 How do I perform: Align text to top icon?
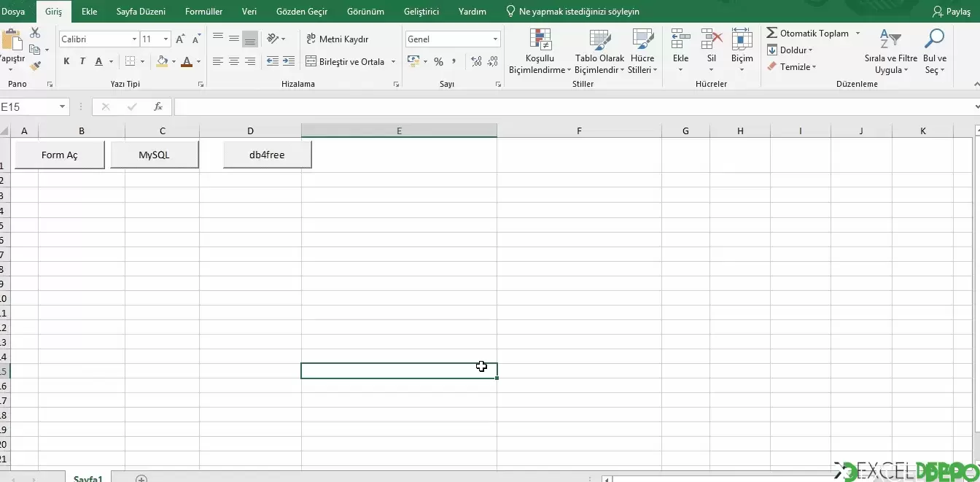coord(218,39)
